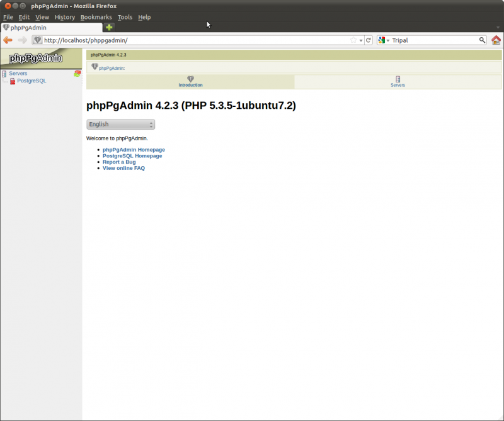Image resolution: width=504 pixels, height=421 pixels.
Task: Open the URL history dropdown arrow
Action: (x=361, y=40)
